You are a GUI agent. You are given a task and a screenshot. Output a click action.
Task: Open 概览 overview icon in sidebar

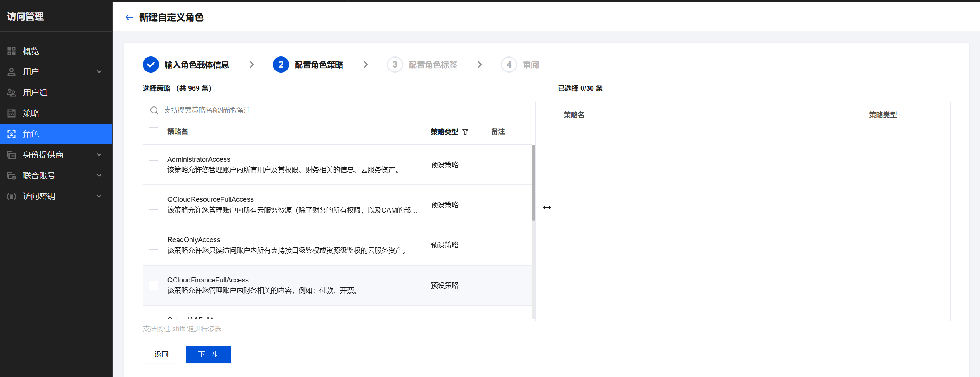coord(12,51)
